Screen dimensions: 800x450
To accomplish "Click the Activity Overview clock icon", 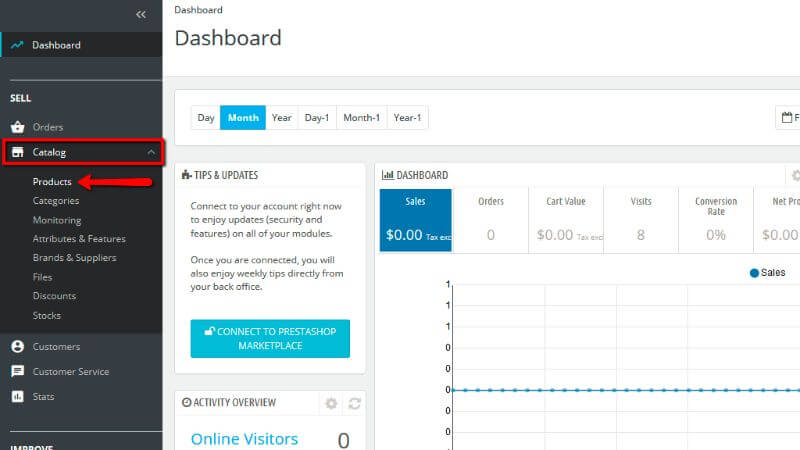I will pos(187,403).
